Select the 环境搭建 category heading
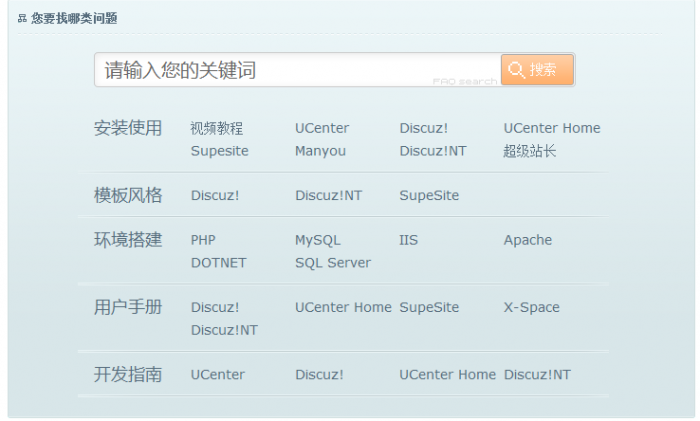Image resolution: width=700 pixels, height=421 pixels. 128,240
